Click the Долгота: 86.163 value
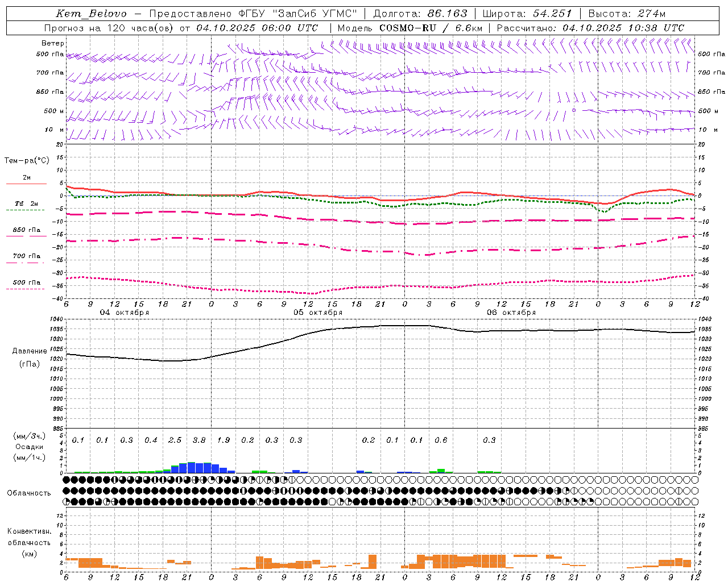Image resolution: width=728 pixels, height=582 pixels. (x=420, y=14)
